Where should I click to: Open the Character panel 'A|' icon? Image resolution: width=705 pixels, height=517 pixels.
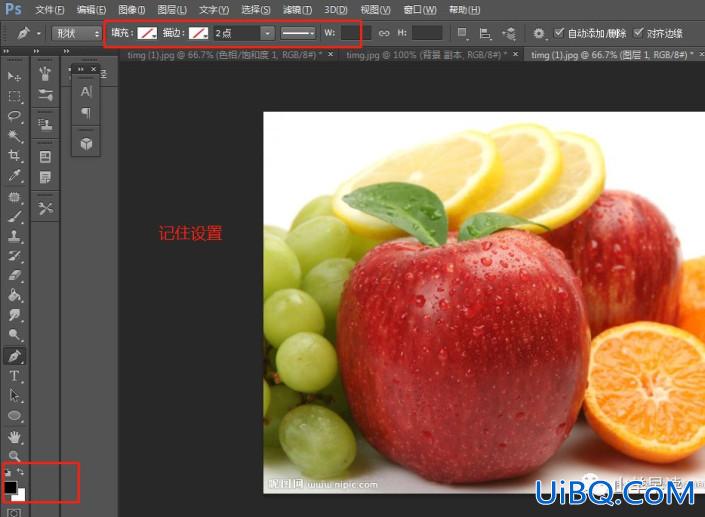(x=86, y=92)
